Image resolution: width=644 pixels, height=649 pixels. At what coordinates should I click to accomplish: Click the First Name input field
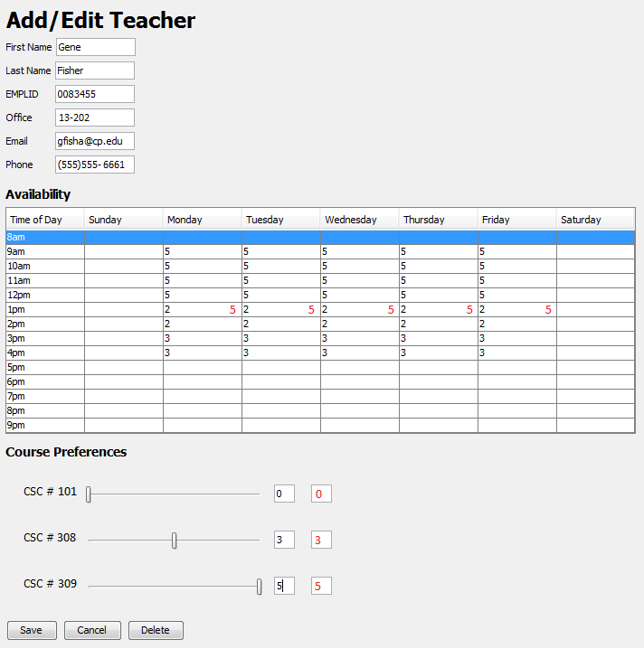click(x=95, y=47)
